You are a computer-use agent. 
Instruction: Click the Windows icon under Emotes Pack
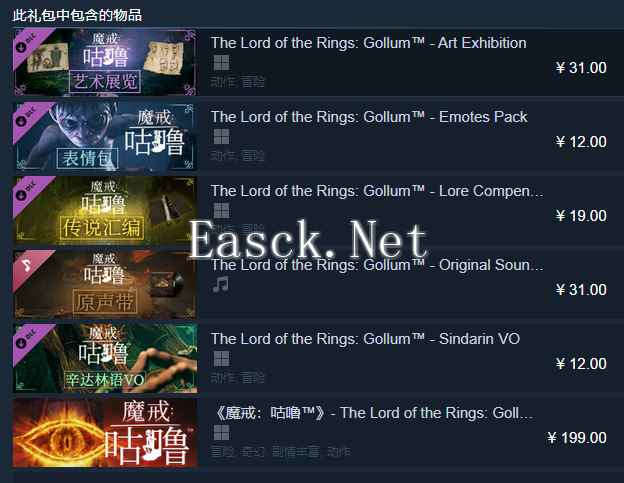pyautogui.click(x=221, y=137)
